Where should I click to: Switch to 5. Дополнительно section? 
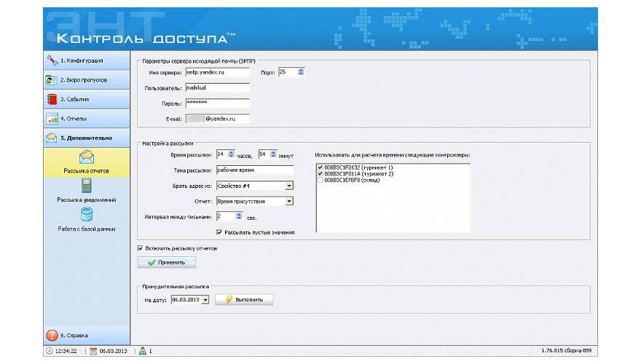pyautogui.click(x=86, y=137)
